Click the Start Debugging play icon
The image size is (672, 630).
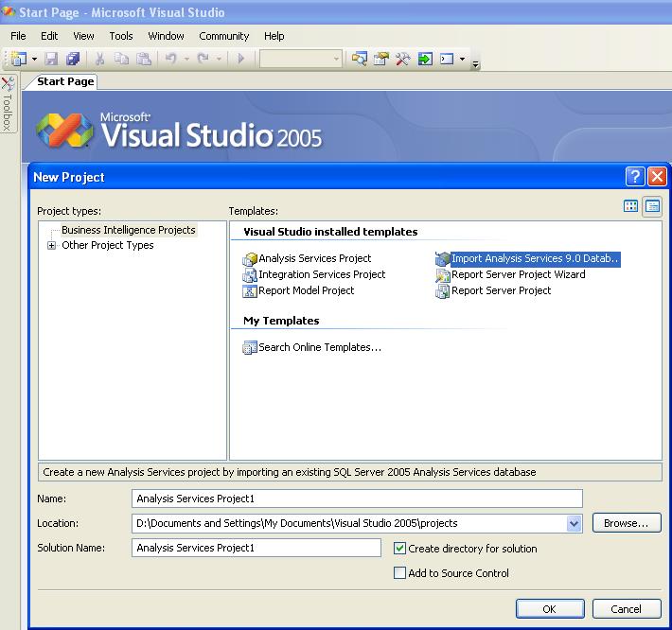point(240,59)
